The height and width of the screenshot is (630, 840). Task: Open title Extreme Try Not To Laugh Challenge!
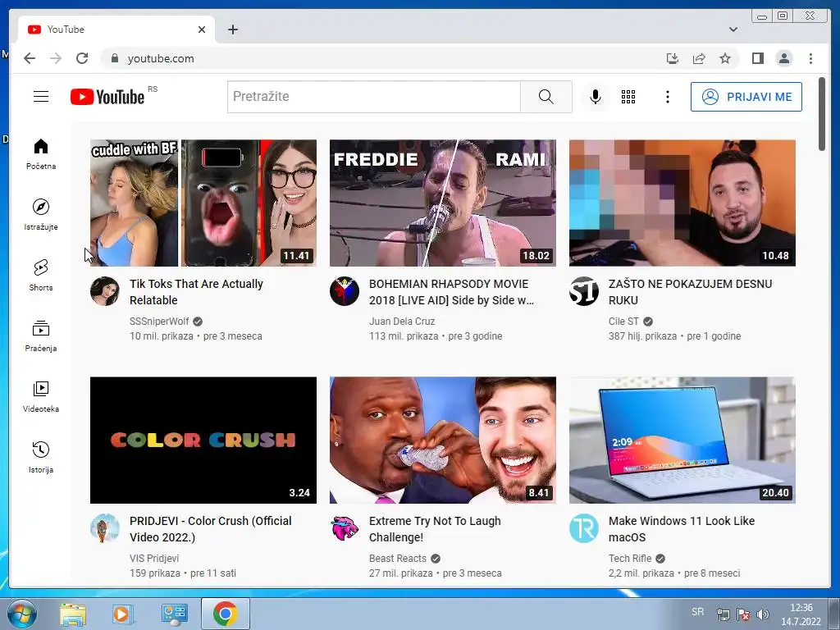point(435,529)
